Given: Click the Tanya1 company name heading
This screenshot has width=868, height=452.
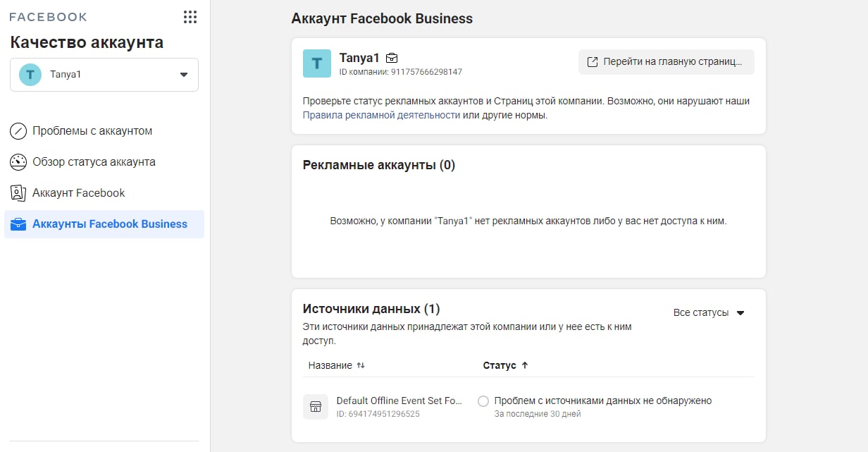Looking at the screenshot, I should click(x=359, y=57).
